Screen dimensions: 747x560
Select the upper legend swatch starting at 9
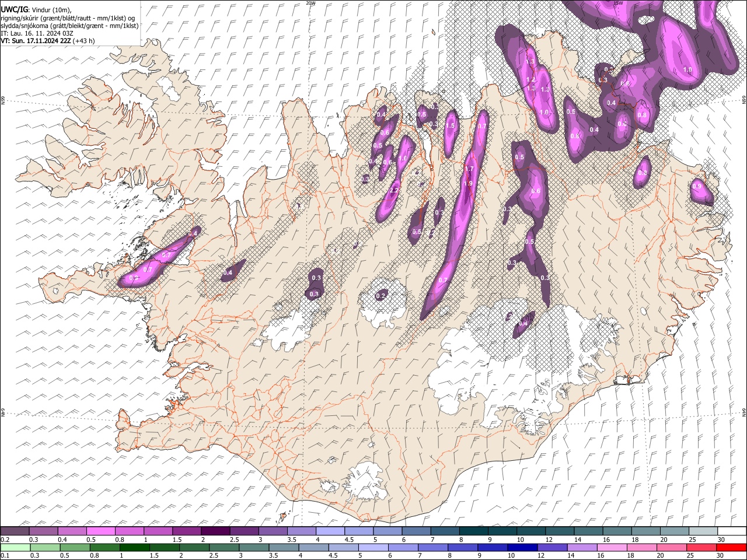[502, 531]
